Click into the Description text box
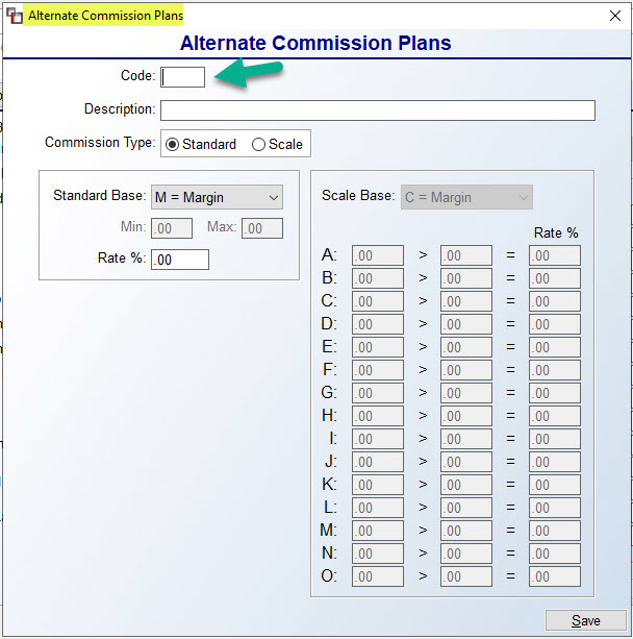The height and width of the screenshot is (639, 633). coord(377,110)
